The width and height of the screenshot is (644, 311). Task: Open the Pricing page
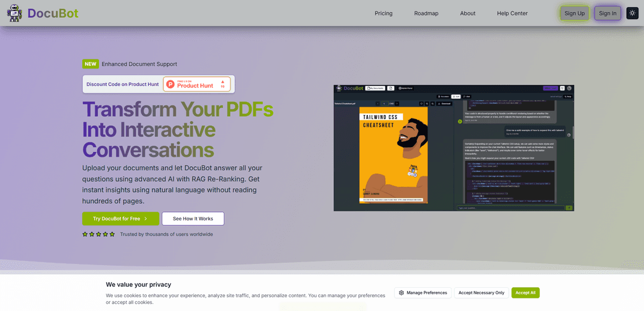(x=383, y=13)
